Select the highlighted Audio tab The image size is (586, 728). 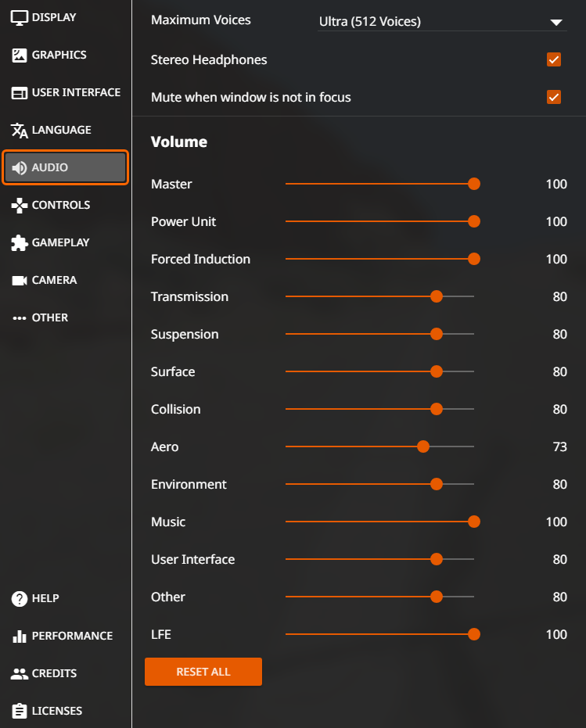(x=65, y=167)
